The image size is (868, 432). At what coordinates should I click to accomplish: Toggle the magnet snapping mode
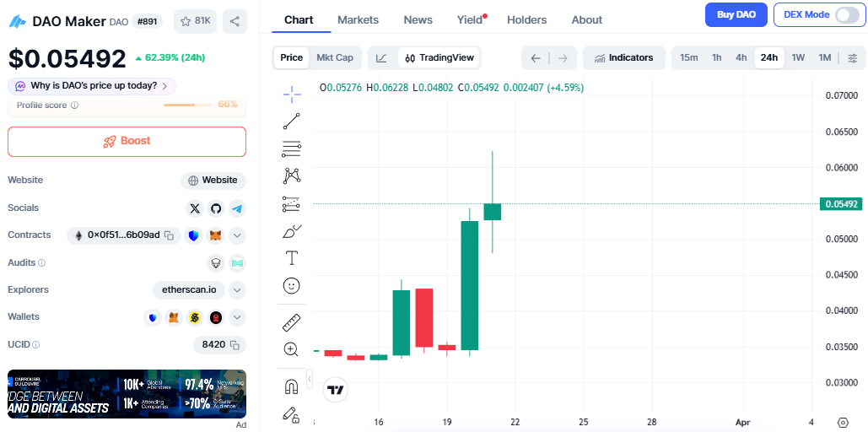tap(292, 386)
